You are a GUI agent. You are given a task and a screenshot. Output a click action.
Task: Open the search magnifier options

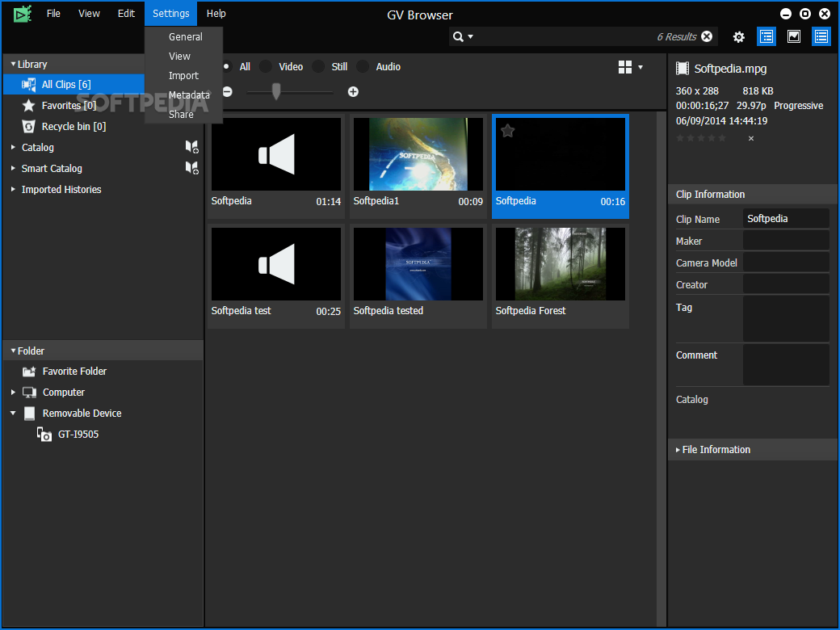pyautogui.click(x=463, y=36)
